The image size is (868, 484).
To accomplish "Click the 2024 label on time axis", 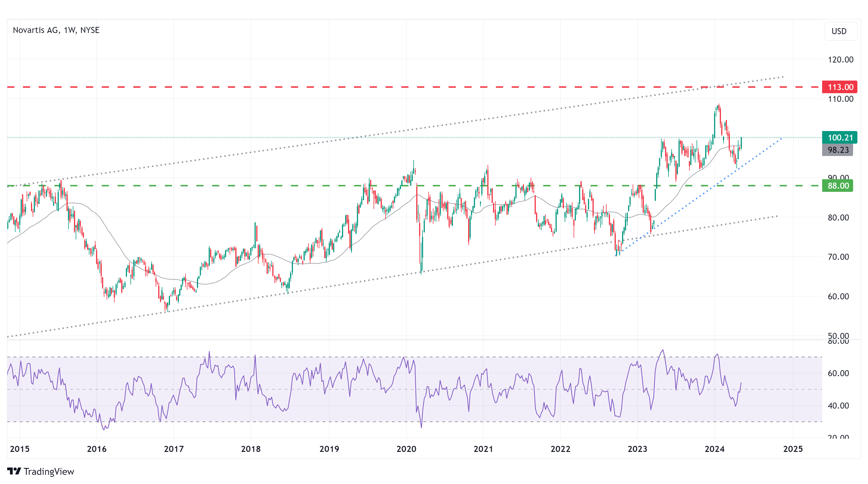I will coord(714,449).
